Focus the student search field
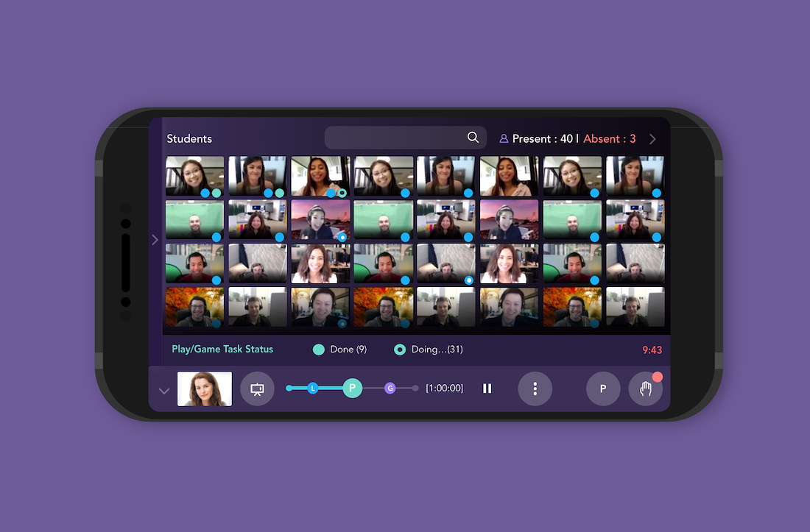This screenshot has width=810, height=532. [x=405, y=138]
